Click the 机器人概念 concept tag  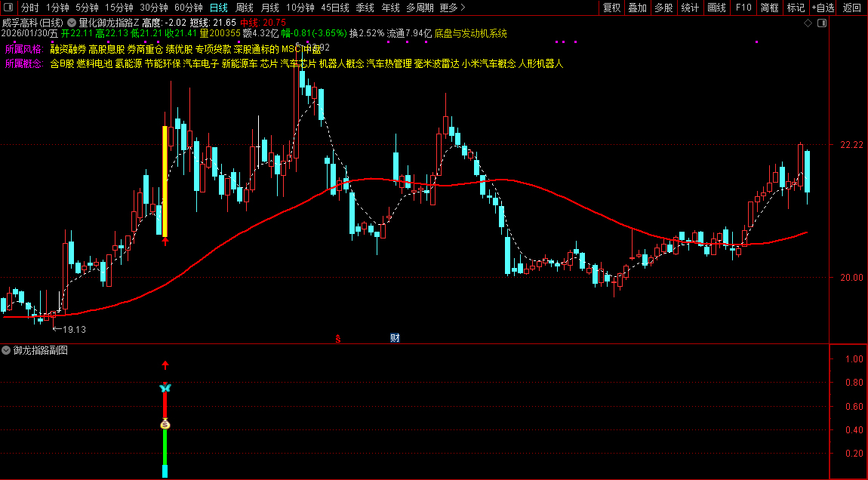[342, 63]
